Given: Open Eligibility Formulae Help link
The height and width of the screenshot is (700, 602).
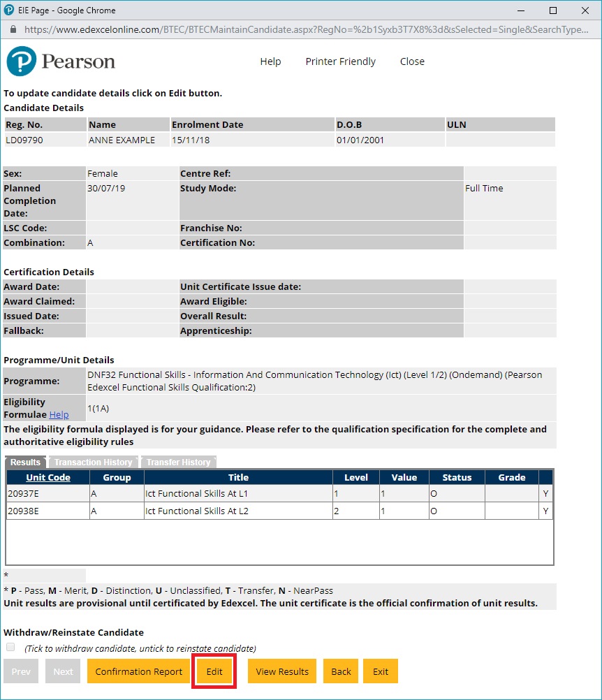Looking at the screenshot, I should (59, 414).
